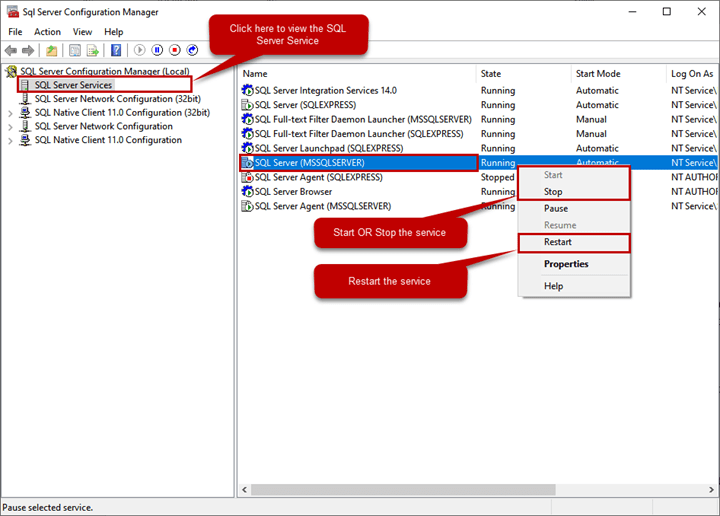Choose Help in the context menu

[x=574, y=286]
